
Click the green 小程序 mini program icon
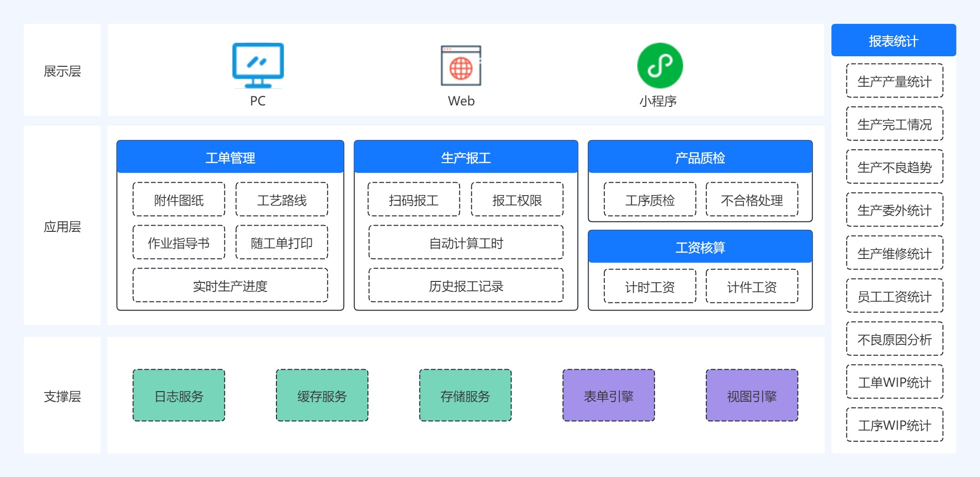tap(660, 66)
